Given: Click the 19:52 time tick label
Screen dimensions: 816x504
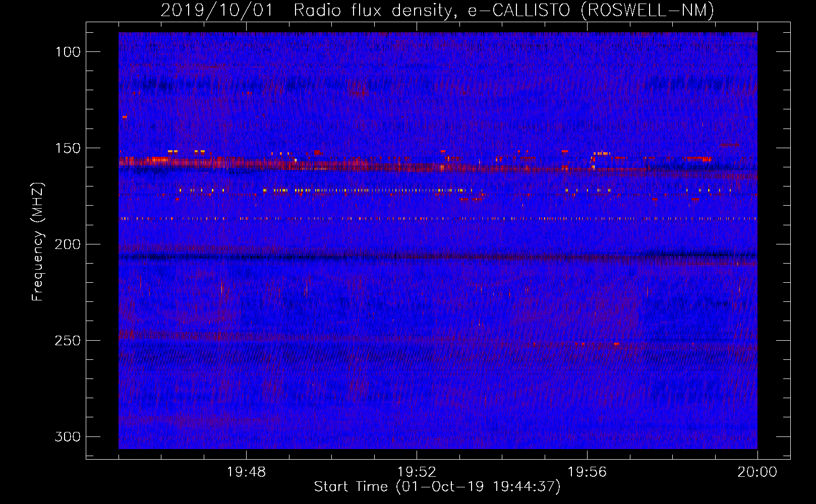Looking at the screenshot, I should [x=417, y=472].
